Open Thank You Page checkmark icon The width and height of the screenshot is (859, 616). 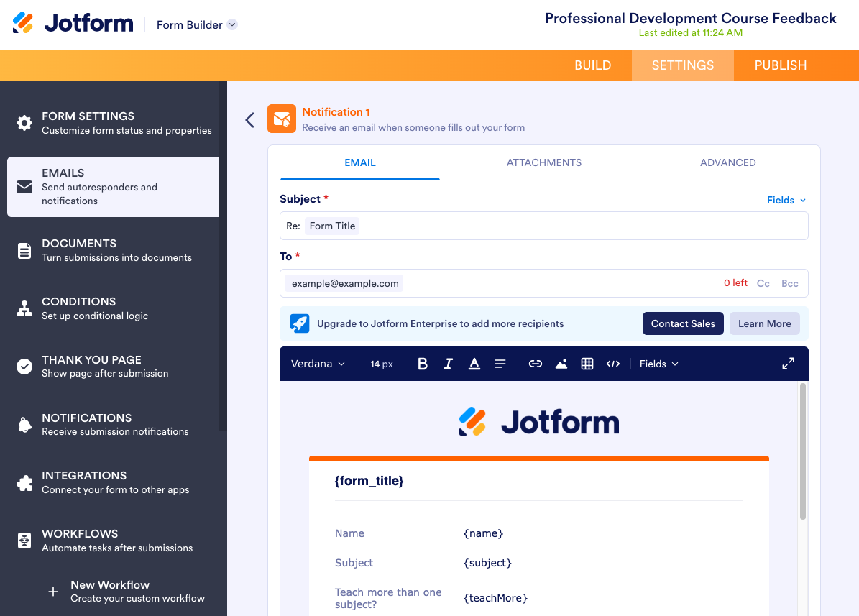(x=24, y=366)
